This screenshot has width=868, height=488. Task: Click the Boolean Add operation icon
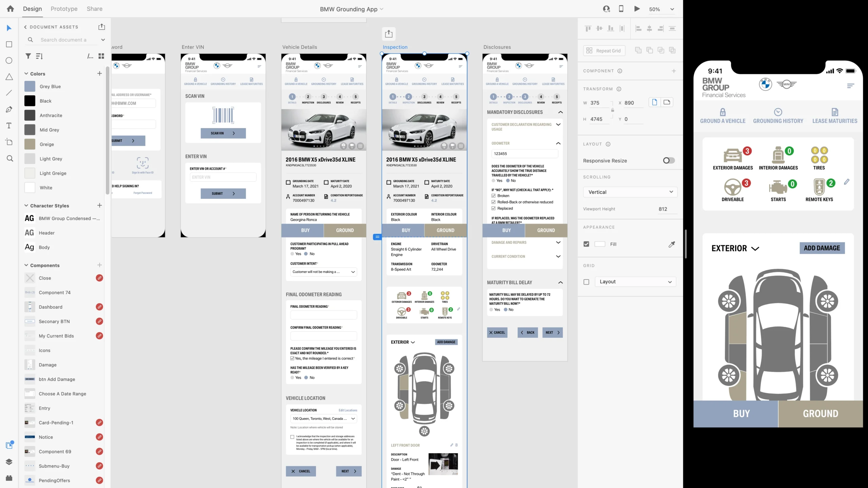[638, 50]
